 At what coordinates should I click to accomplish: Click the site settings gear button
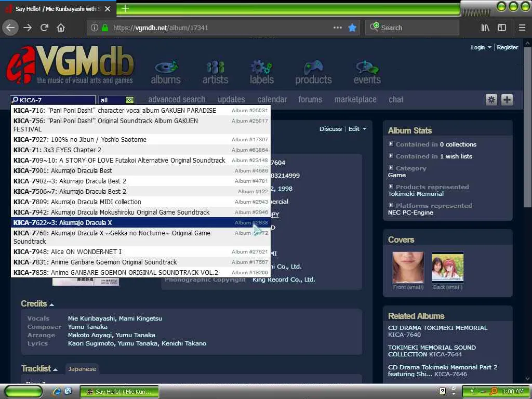pyautogui.click(x=491, y=100)
